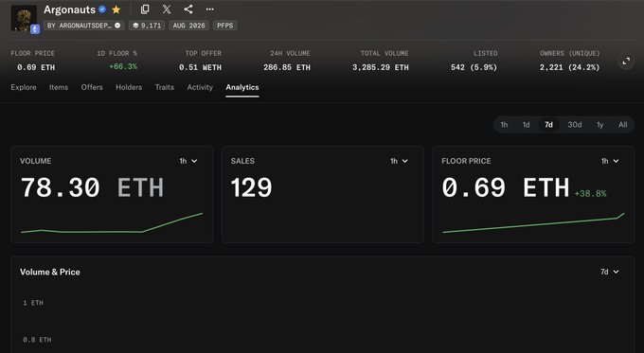Click the 542 (5.9%) listed value
The width and height of the screenshot is (644, 353).
click(474, 67)
